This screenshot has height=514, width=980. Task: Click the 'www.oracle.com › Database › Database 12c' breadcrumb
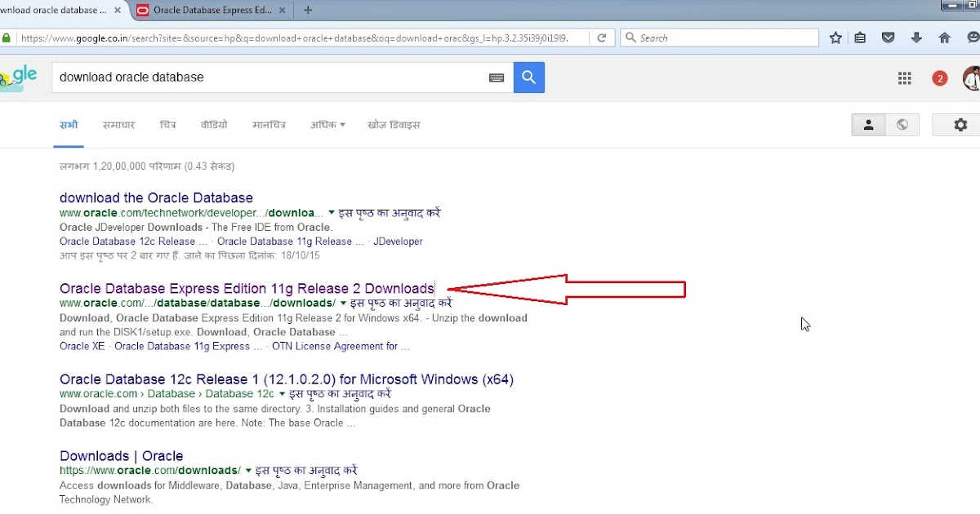[x=167, y=394]
